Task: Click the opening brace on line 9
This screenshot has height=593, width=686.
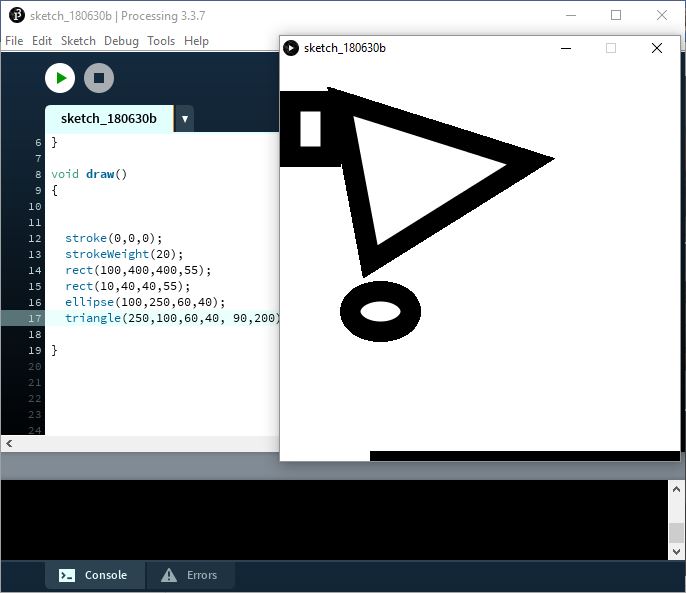Action: tap(54, 190)
